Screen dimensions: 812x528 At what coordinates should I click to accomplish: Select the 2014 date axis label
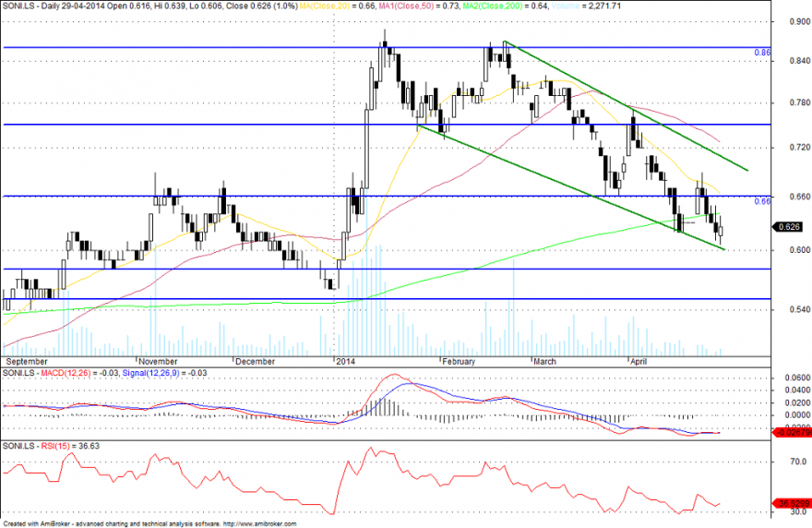coord(345,361)
